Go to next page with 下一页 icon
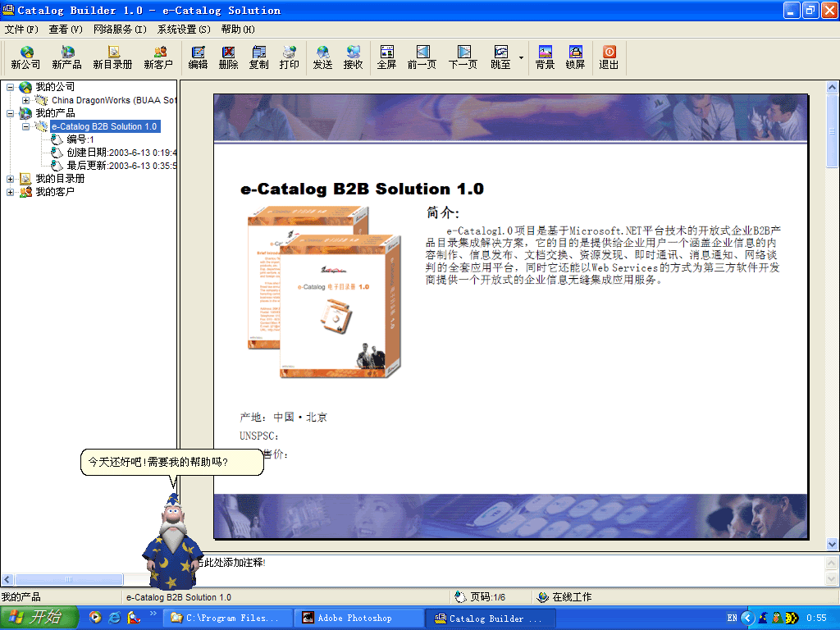Screen dimensions: 840x630 (x=463, y=57)
